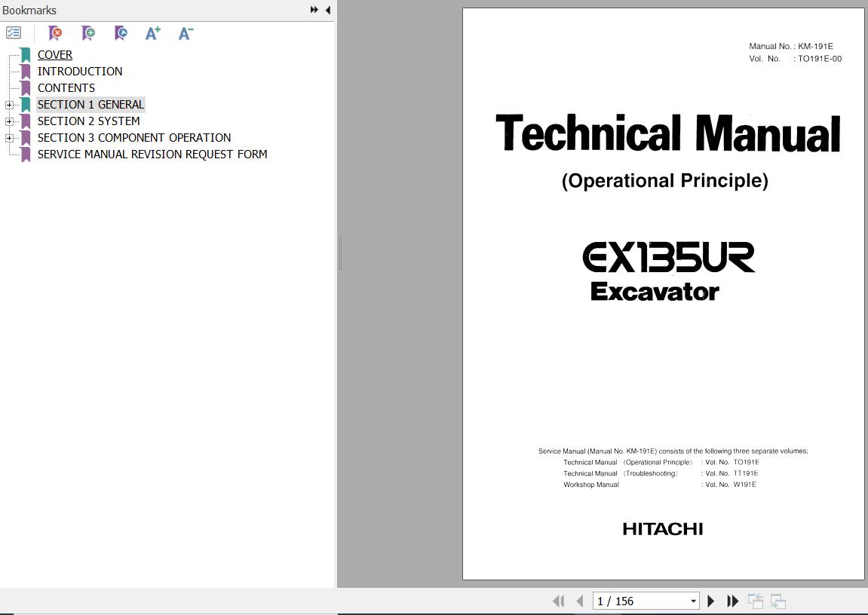This screenshot has width=868, height=615.
Task: Increase bookmark text size with A+ icon
Action: tap(153, 33)
